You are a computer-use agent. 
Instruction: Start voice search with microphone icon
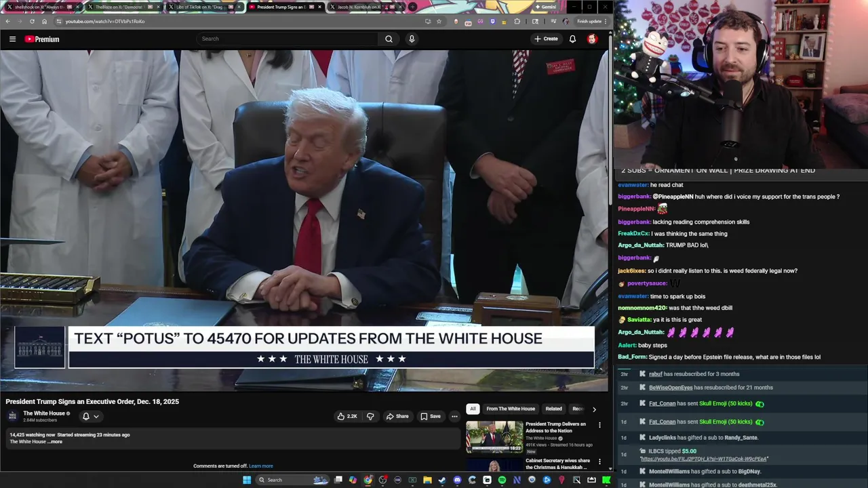[x=411, y=39]
